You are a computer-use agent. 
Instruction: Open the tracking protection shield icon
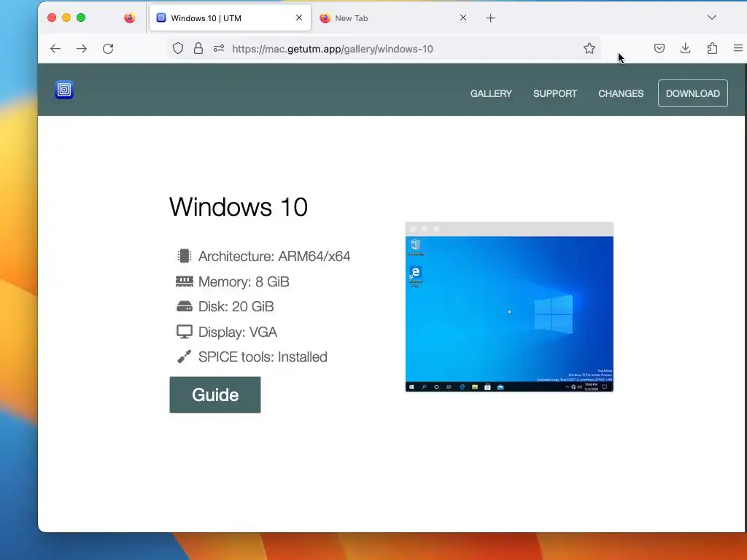178,49
